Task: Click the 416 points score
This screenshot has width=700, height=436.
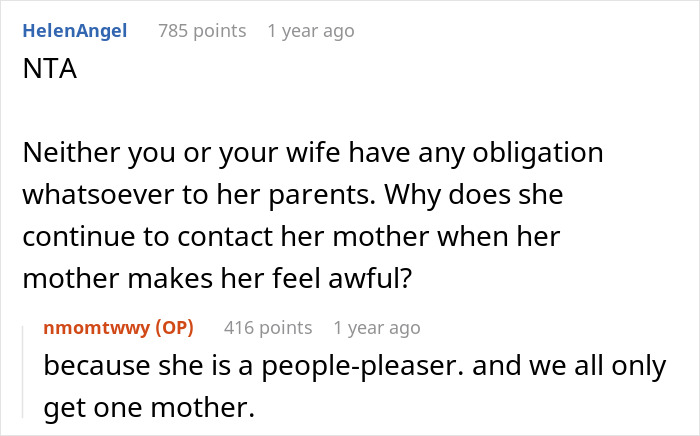Action: pyautogui.click(x=268, y=328)
